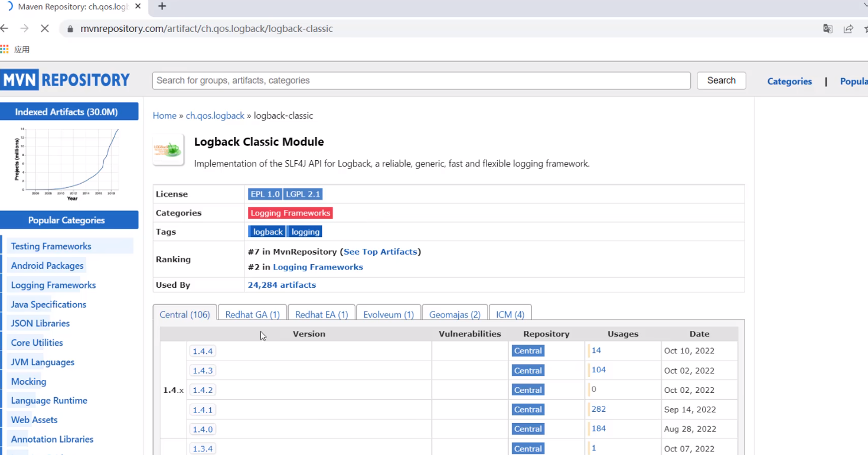Click the Indexed Artifacts (30.0M) header

pos(69,112)
